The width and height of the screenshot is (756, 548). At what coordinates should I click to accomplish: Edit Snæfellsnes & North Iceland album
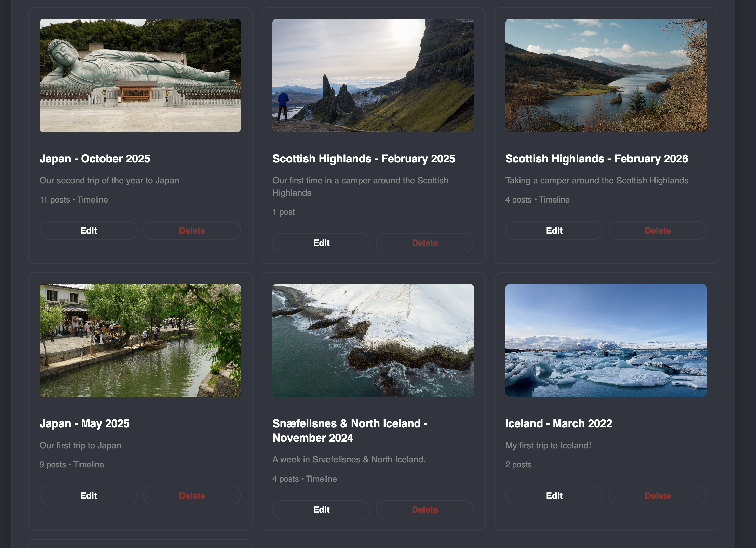[x=321, y=510]
